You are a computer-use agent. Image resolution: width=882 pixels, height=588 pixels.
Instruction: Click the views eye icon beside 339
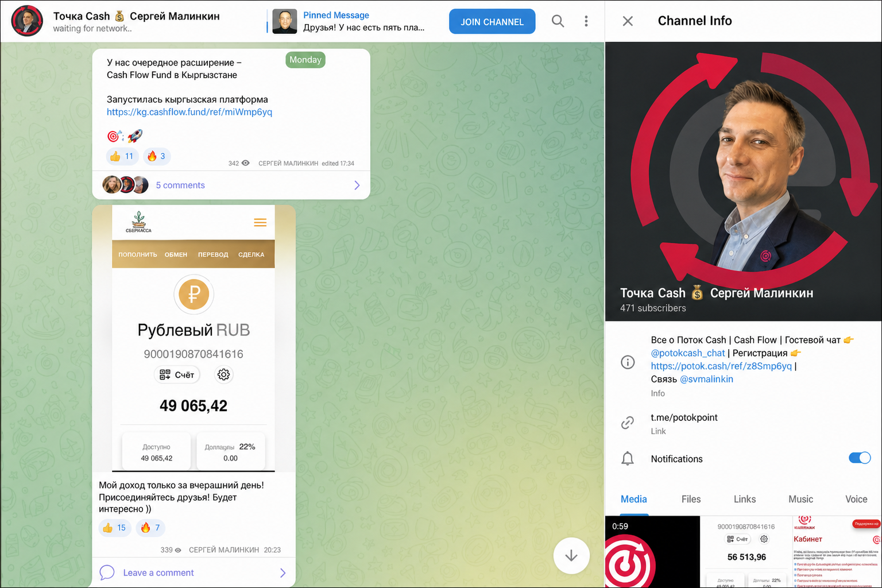tap(178, 550)
